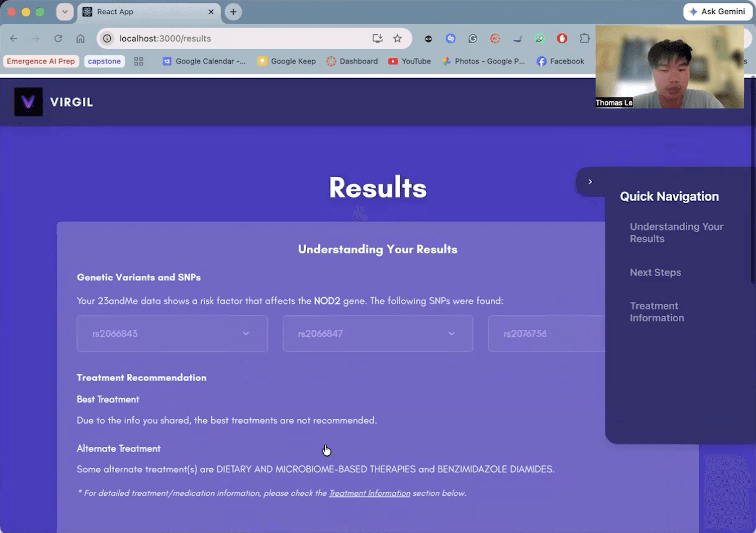This screenshot has width=756, height=533.
Task: Click the Thomas Le video thumbnail
Action: [669, 66]
